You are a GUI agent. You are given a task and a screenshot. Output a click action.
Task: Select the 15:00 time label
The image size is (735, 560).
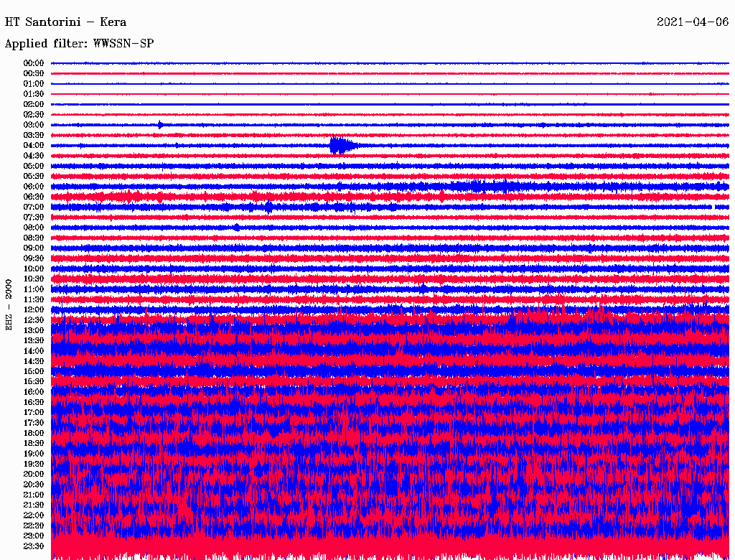34,371
